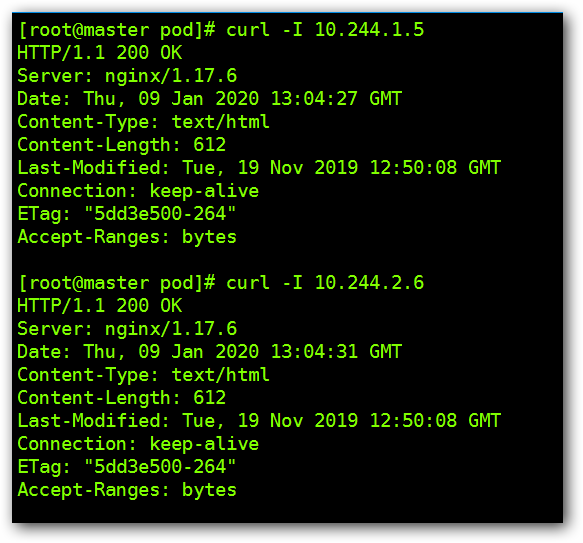The image size is (583, 543).
Task: Click Date line ending 13:04:27 GMT
Action: pyautogui.click(x=209, y=99)
